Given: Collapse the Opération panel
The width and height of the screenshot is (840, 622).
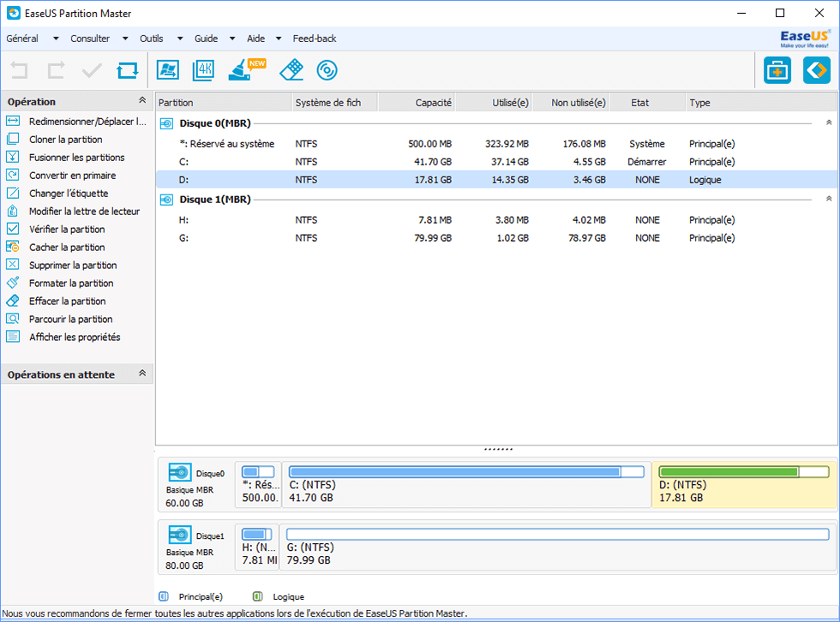Looking at the screenshot, I should coord(142,100).
